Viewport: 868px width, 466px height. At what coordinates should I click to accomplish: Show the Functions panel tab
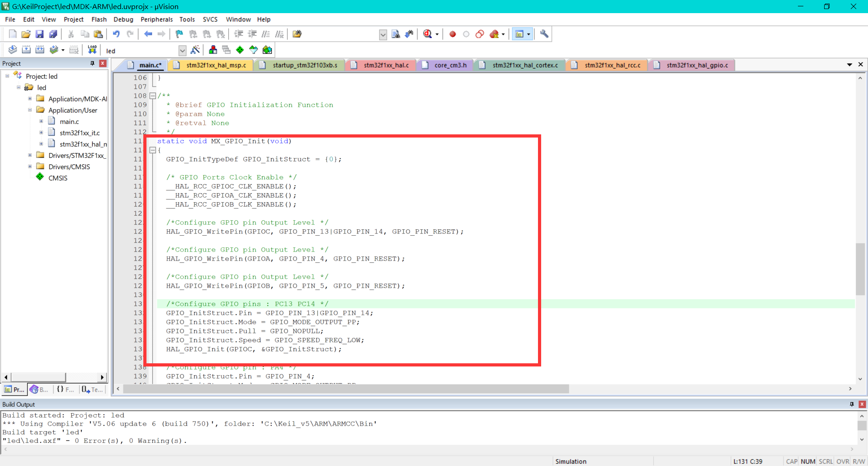pyautogui.click(x=66, y=390)
